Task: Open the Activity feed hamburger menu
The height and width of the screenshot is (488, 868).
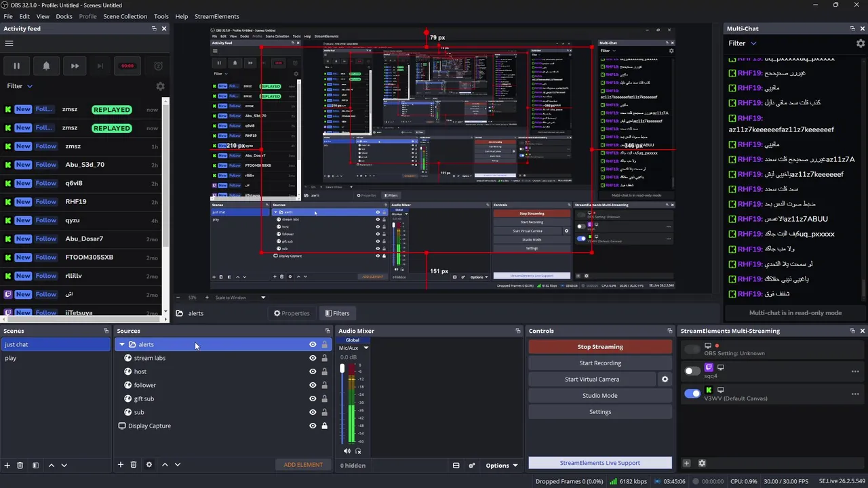Action: 9,43
